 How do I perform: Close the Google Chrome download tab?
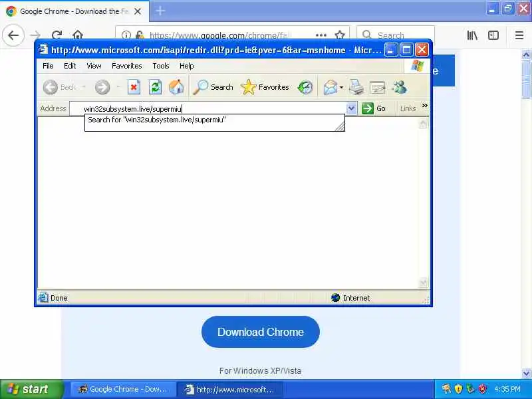(138, 11)
